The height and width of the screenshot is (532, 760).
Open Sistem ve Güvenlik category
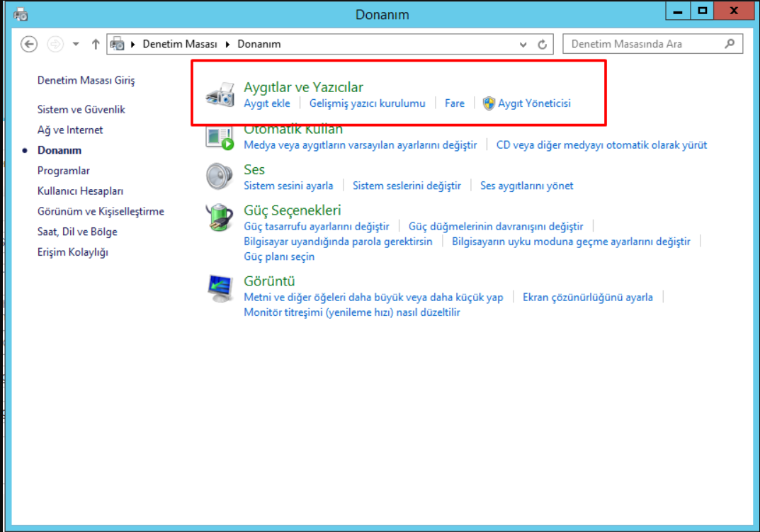point(81,110)
